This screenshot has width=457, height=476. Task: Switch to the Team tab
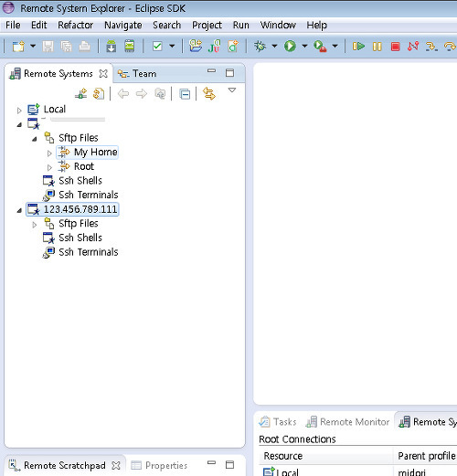click(137, 74)
